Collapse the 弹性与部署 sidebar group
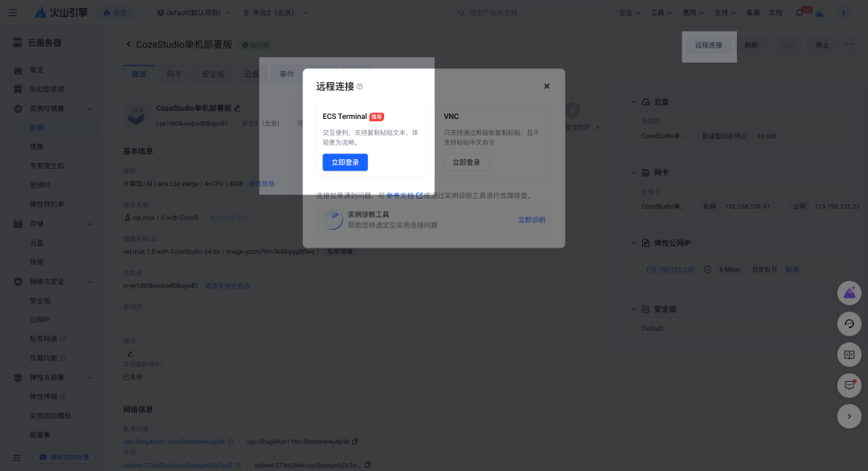 point(90,378)
